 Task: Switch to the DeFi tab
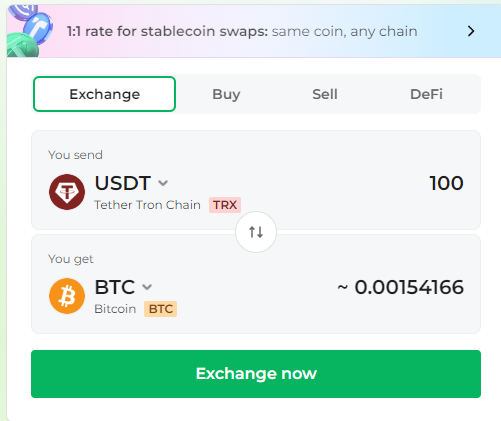[x=426, y=94]
